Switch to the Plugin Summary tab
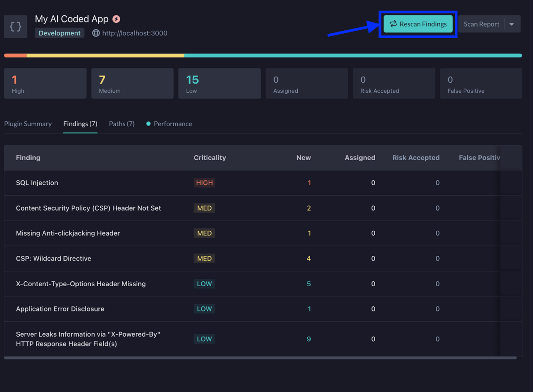This screenshot has width=533, height=392. pyautogui.click(x=28, y=124)
